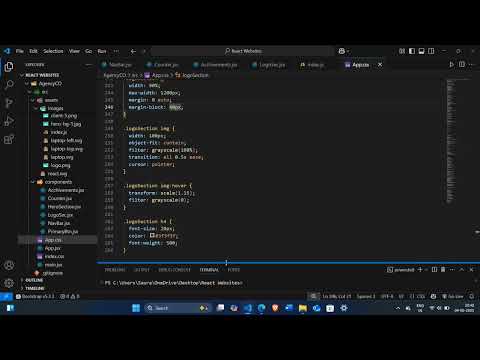Toggle the secondary sidebar visibility
Screen dimensions: 480x360
(x=431, y=51)
